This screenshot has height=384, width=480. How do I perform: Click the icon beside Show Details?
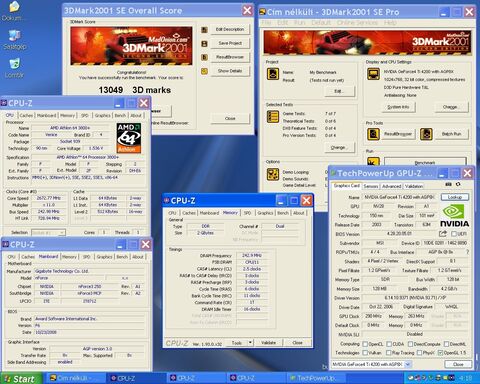pos(204,71)
